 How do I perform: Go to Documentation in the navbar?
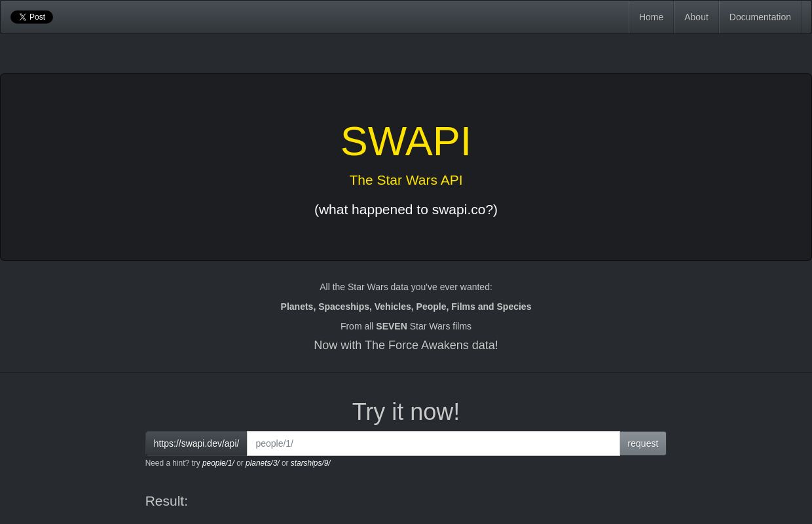point(760,17)
